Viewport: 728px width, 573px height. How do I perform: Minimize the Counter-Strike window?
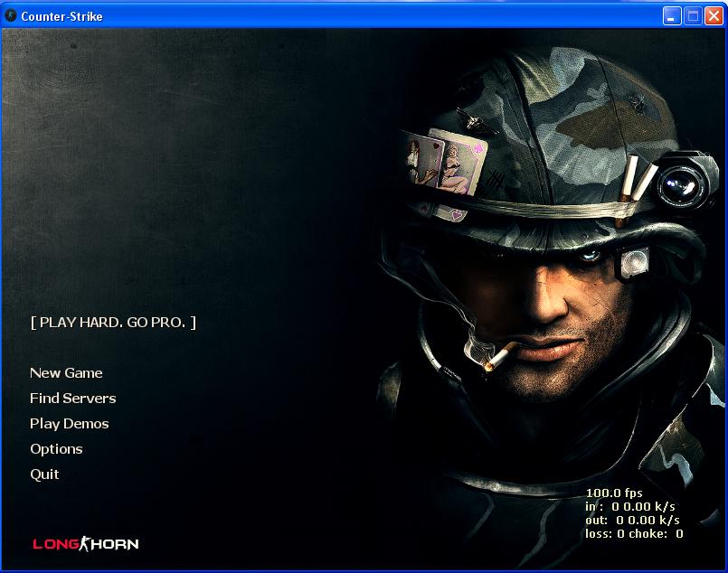pyautogui.click(x=671, y=16)
